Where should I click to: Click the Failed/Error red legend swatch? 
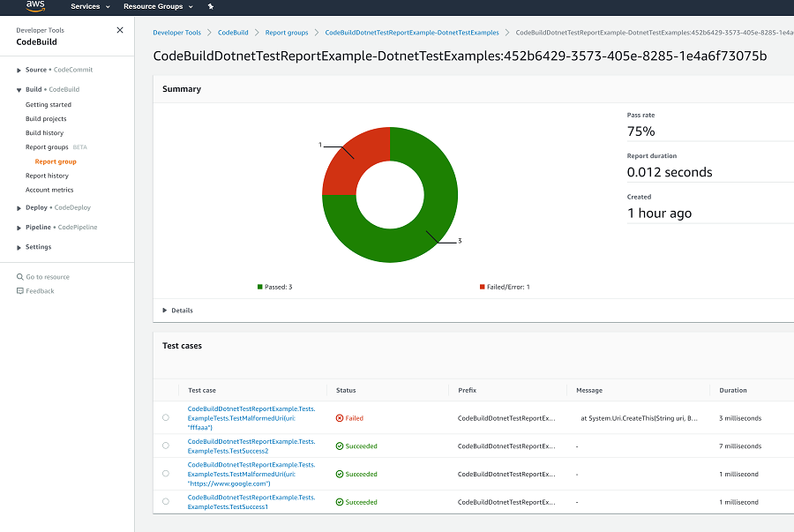pyautogui.click(x=482, y=287)
